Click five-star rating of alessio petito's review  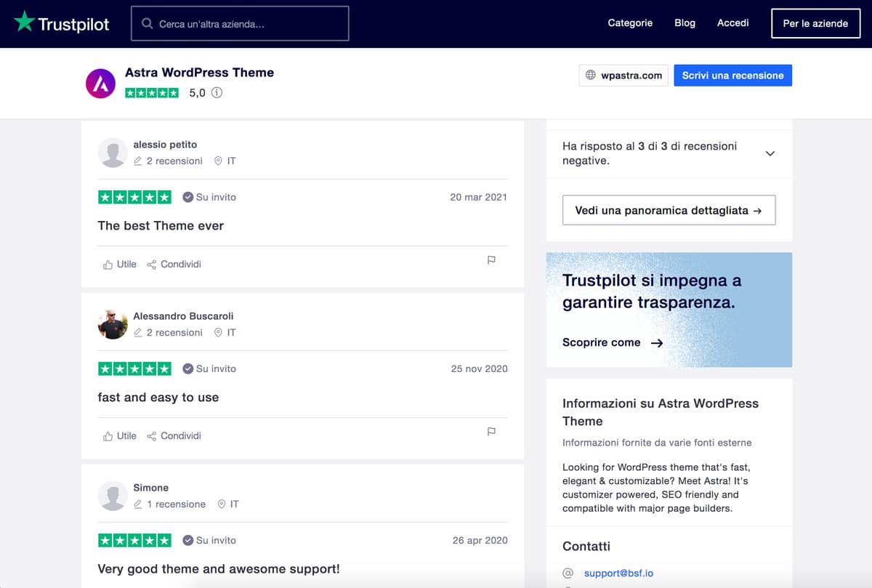tap(134, 197)
